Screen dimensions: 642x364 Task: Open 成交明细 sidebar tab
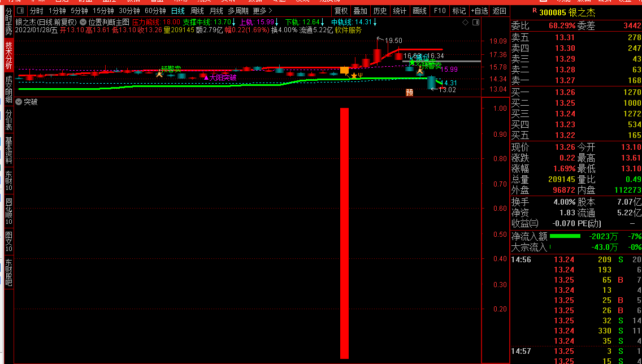point(8,88)
